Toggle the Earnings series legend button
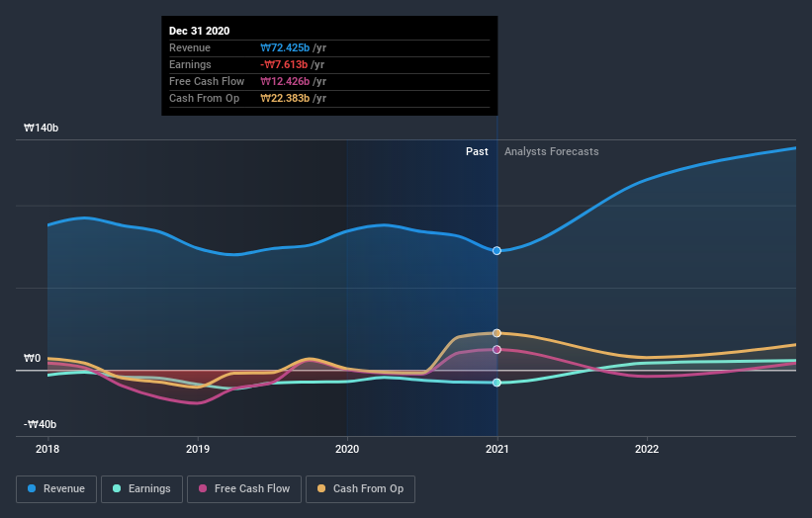Viewport: 812px width, 518px height. (x=141, y=489)
